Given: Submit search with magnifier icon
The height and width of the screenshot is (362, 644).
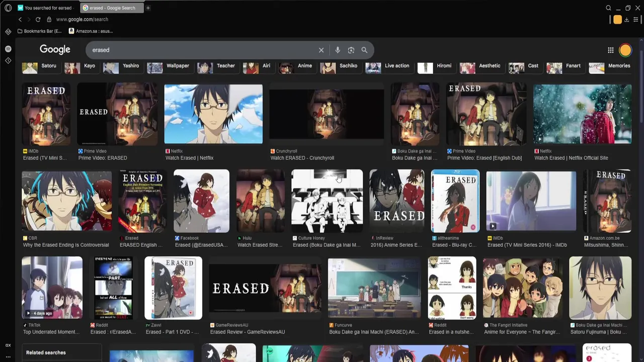Looking at the screenshot, I should click(x=364, y=50).
